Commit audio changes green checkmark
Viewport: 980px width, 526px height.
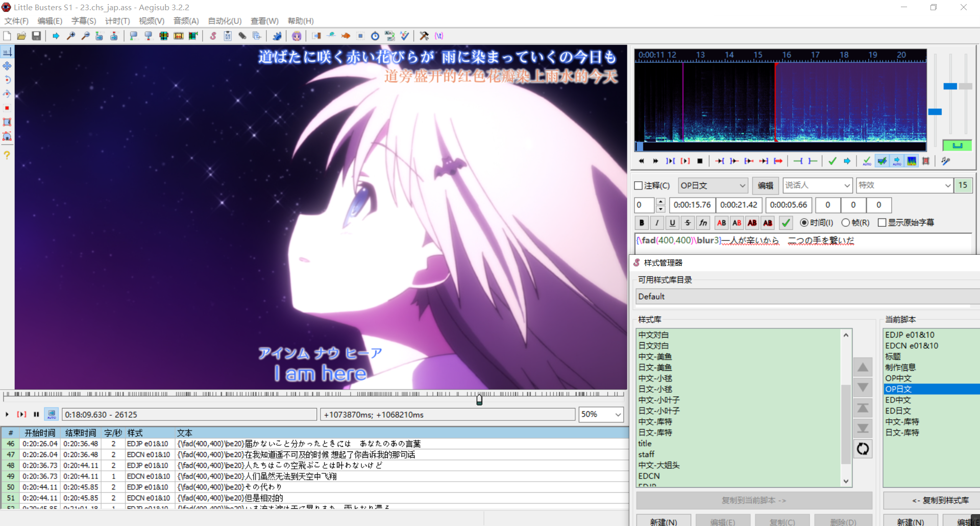pos(832,161)
